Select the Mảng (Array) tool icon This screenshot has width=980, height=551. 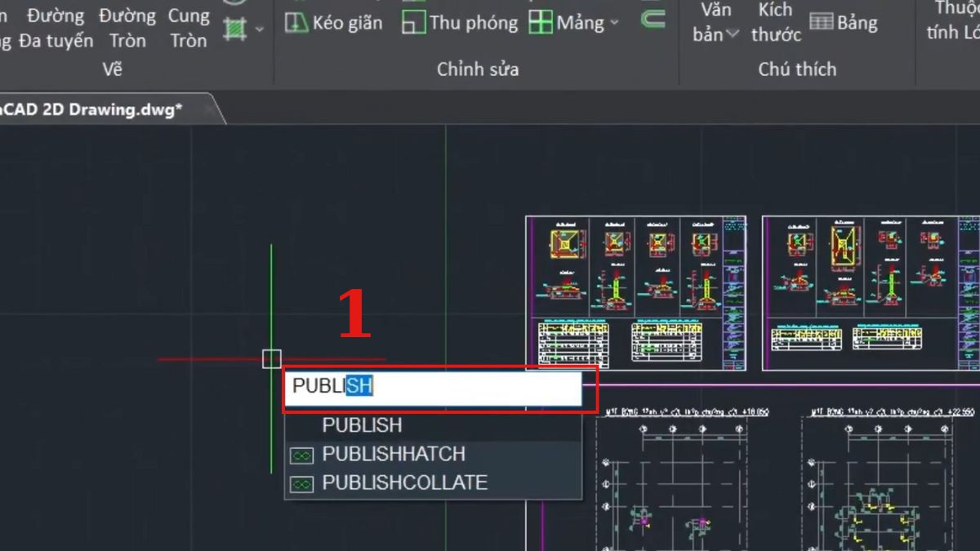click(541, 22)
